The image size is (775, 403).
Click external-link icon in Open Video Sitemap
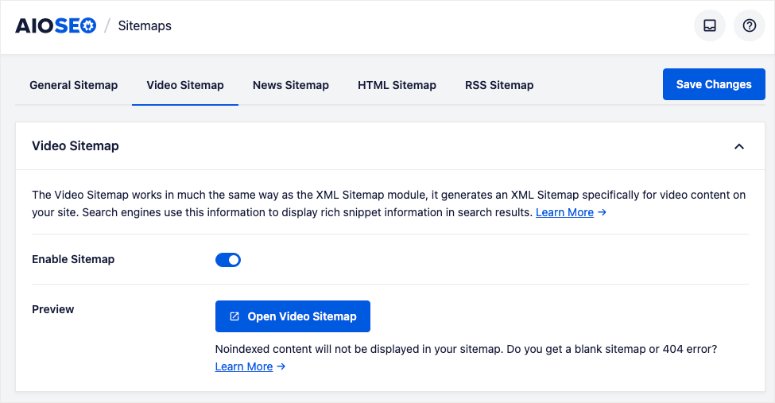235,317
